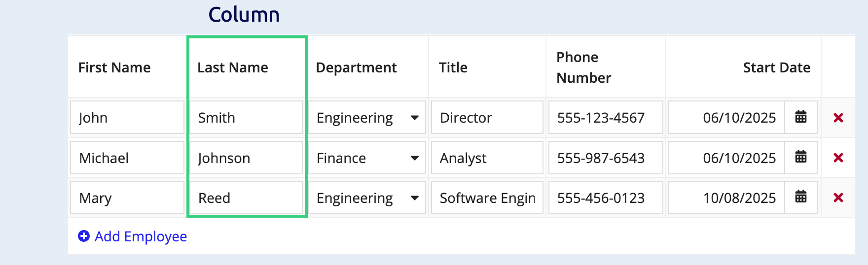This screenshot has width=868, height=265.
Task: Edit the first name field containing Mary
Action: tap(127, 198)
